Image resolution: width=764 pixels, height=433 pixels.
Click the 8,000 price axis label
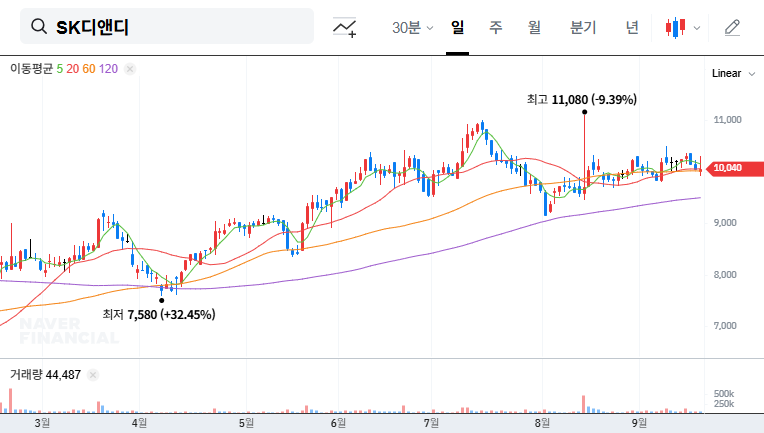click(725, 275)
